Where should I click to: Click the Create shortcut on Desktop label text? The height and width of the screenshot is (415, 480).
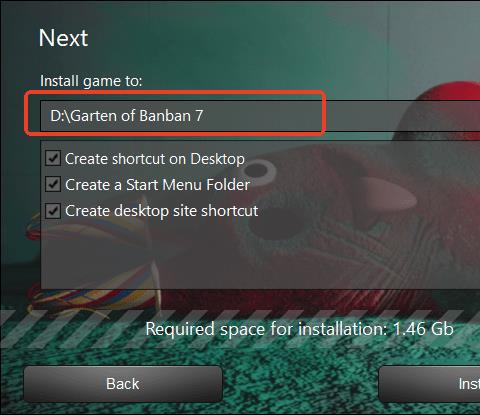pyautogui.click(x=155, y=159)
